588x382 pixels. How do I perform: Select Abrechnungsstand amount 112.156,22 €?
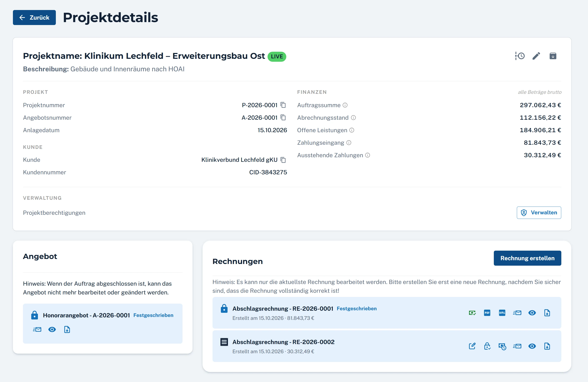tap(540, 118)
